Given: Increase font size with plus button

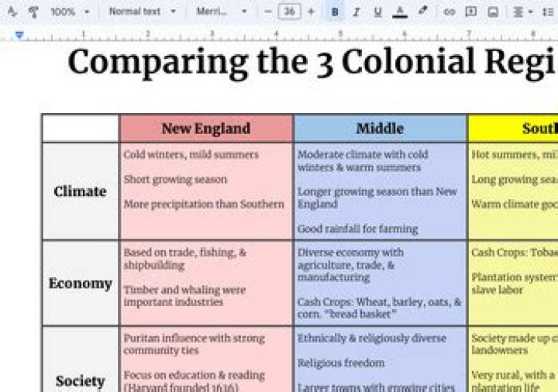Looking at the screenshot, I should coord(311,12).
